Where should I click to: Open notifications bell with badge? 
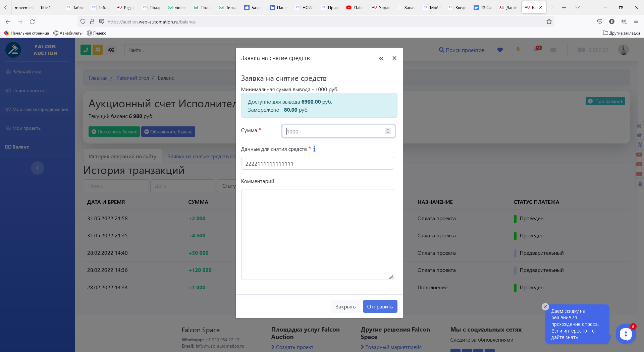click(x=536, y=50)
